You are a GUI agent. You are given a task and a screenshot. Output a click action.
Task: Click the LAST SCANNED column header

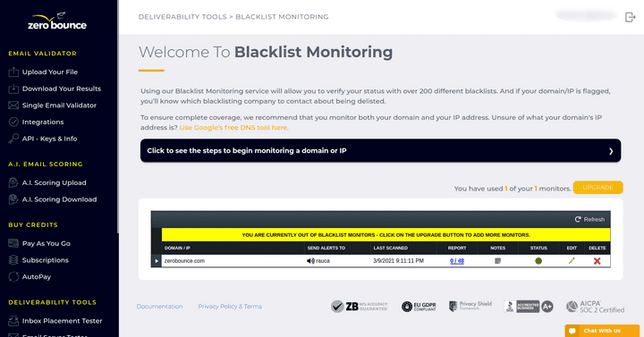[390, 248]
